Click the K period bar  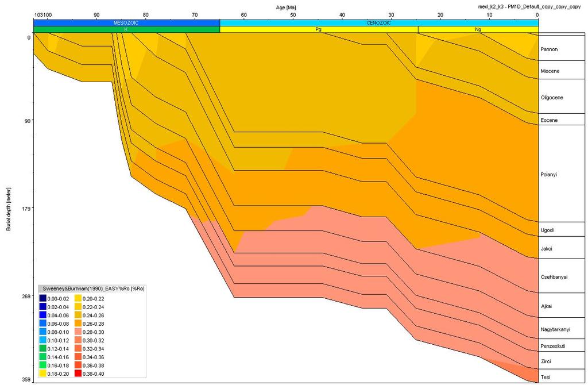pyautogui.click(x=127, y=29)
